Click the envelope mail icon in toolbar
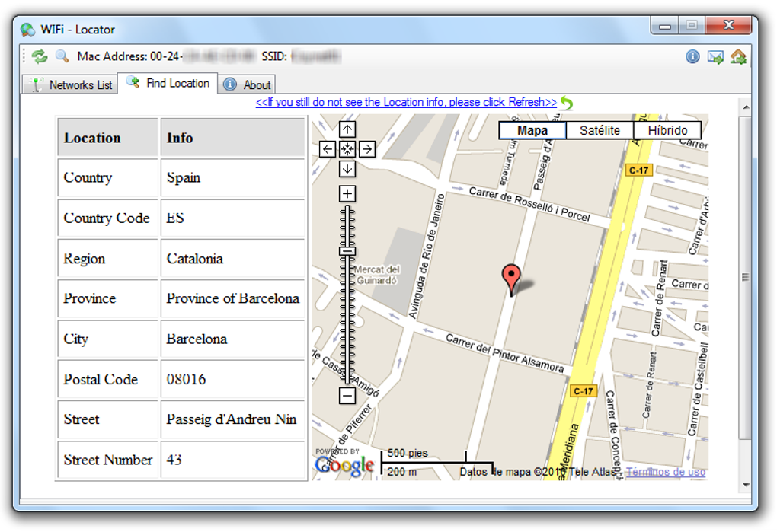The image size is (777, 532). click(715, 57)
